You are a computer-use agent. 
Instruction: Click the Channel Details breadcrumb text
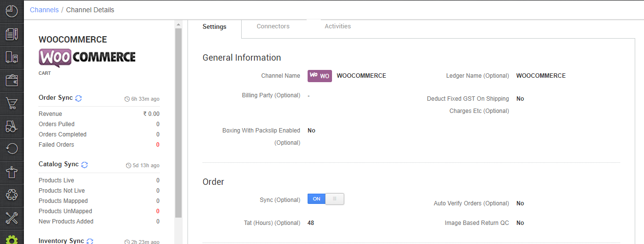pos(90,10)
